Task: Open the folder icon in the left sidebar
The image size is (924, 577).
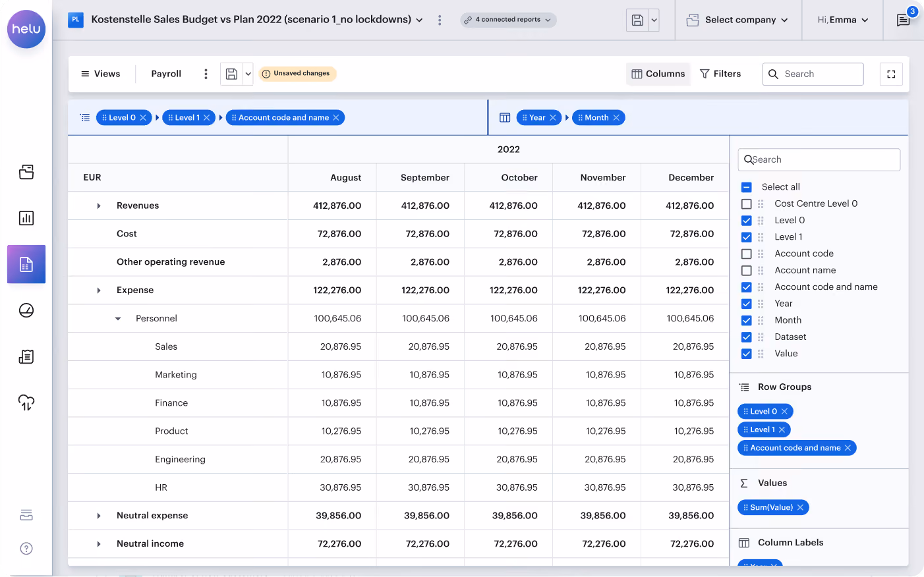Action: click(x=26, y=172)
